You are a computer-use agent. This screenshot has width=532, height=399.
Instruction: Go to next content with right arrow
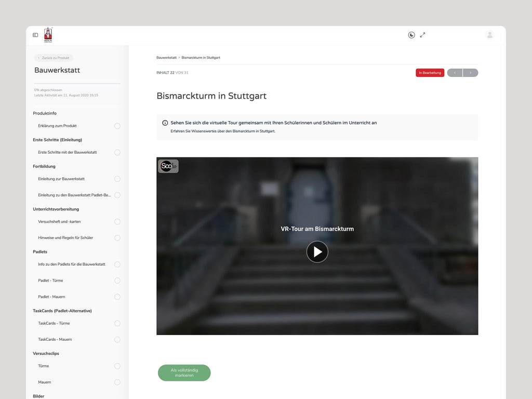point(471,73)
